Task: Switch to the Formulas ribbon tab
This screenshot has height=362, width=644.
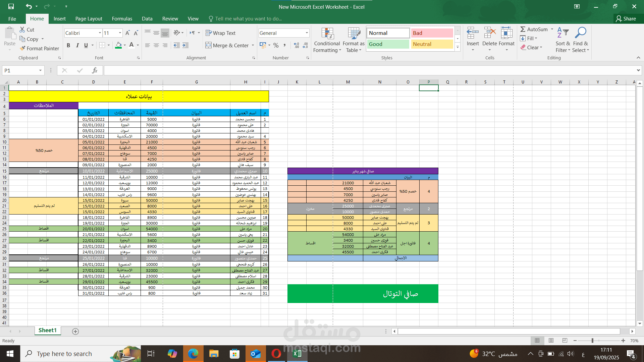Action: 122,19
